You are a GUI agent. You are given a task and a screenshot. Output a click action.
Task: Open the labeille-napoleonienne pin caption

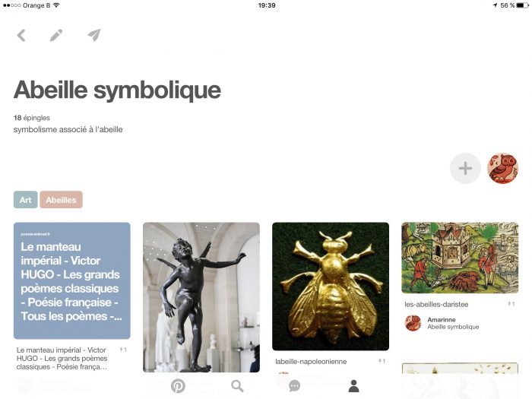coord(311,362)
